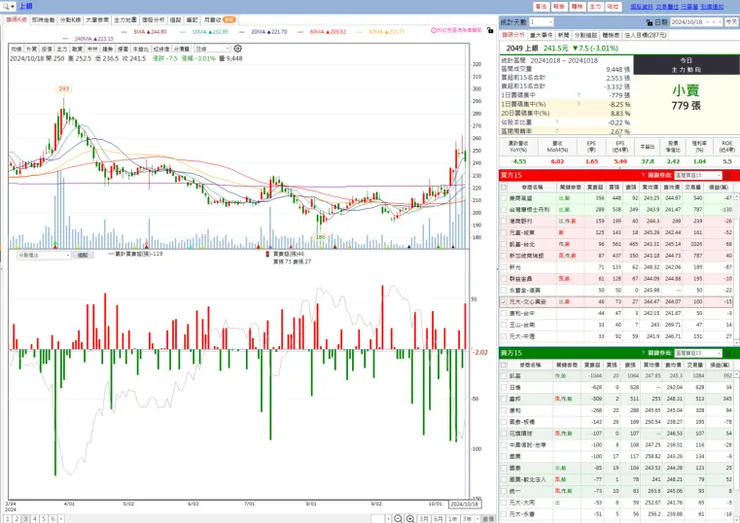Screen dimensions: 740x523
Task: Tick checkbox for 港商野村 row
Action: [x=504, y=221]
